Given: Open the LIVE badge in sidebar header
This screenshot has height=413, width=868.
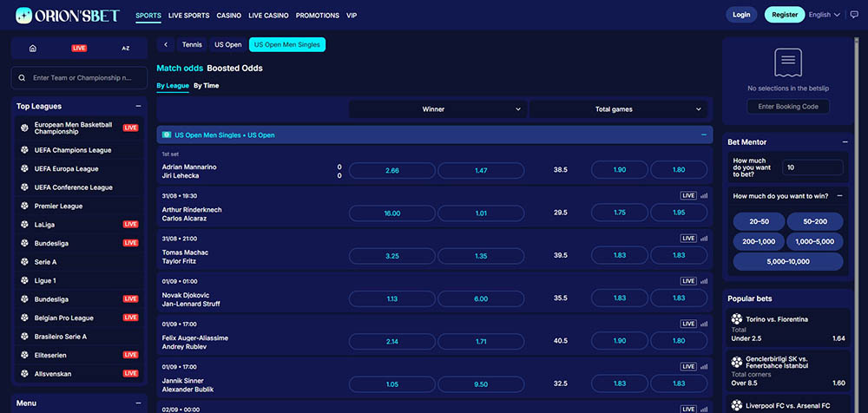Looking at the screenshot, I should coord(79,49).
